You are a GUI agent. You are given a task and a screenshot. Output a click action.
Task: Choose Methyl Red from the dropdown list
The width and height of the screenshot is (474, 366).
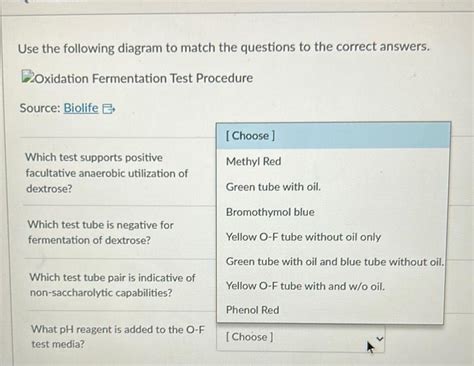[254, 161]
